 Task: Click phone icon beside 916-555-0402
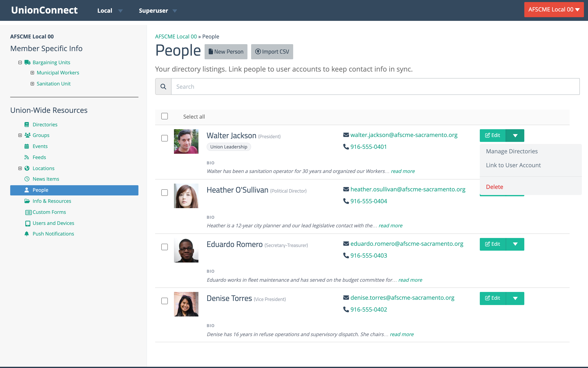point(346,309)
